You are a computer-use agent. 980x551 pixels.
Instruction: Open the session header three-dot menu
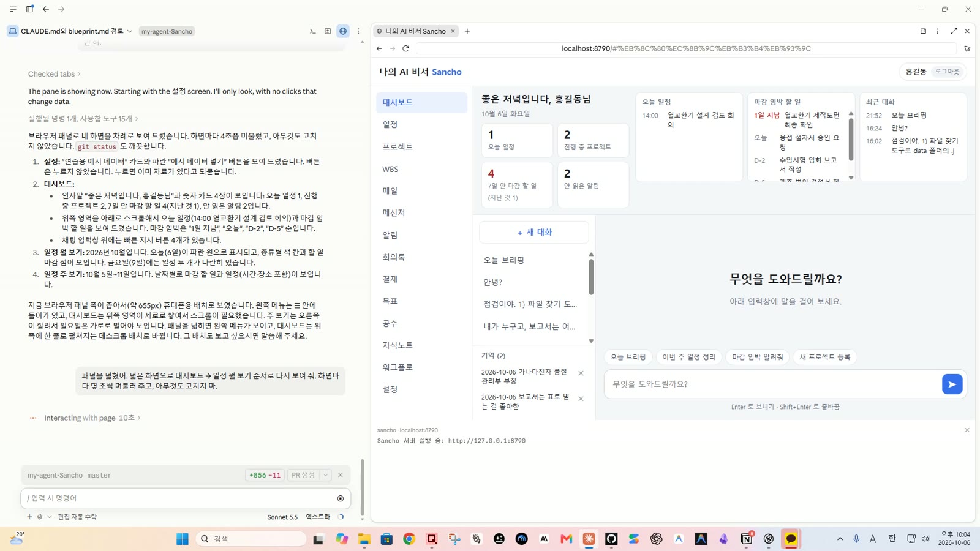pyautogui.click(x=358, y=31)
